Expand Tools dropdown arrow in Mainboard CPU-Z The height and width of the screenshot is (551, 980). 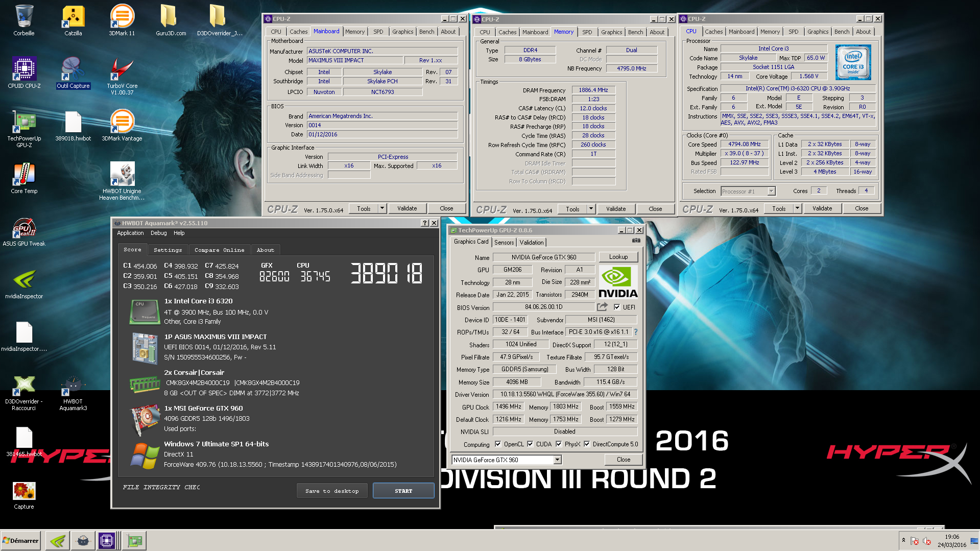tap(382, 208)
